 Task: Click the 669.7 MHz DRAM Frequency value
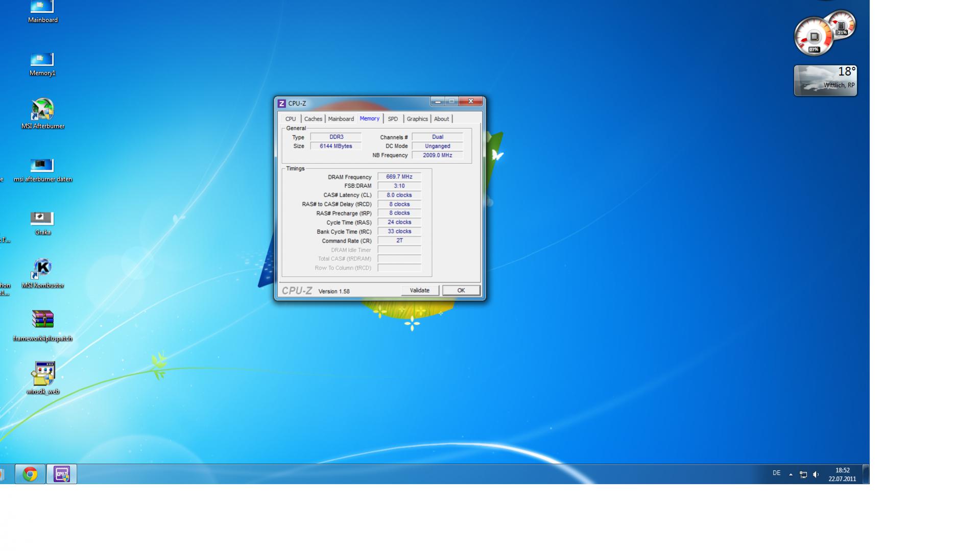[x=399, y=177]
